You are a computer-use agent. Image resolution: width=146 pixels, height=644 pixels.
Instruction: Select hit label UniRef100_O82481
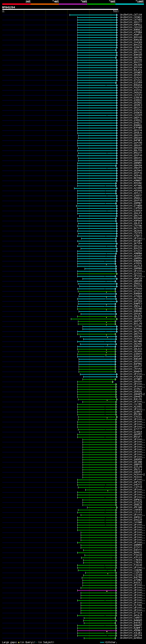pyautogui.click(x=131, y=344)
